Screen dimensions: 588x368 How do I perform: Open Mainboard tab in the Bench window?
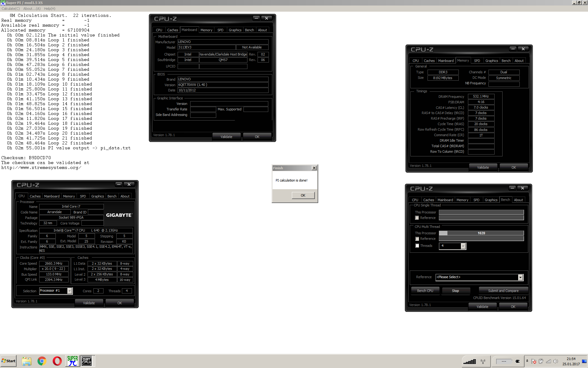tap(445, 200)
